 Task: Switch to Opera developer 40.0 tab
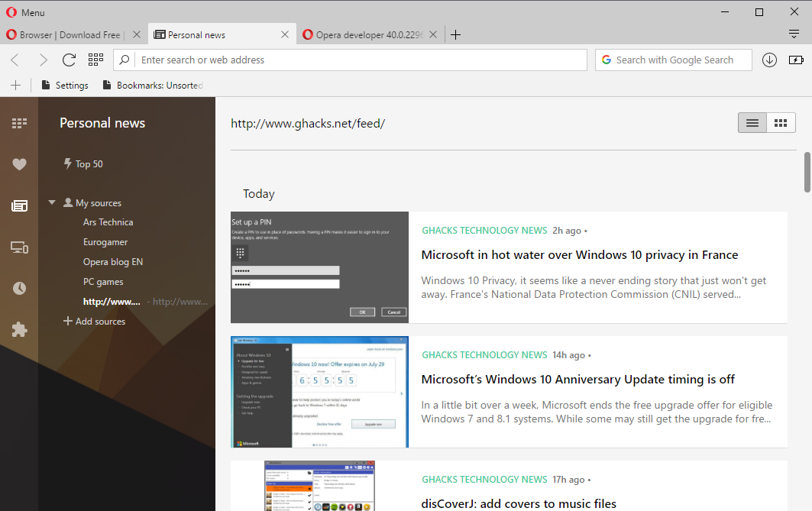(x=364, y=34)
